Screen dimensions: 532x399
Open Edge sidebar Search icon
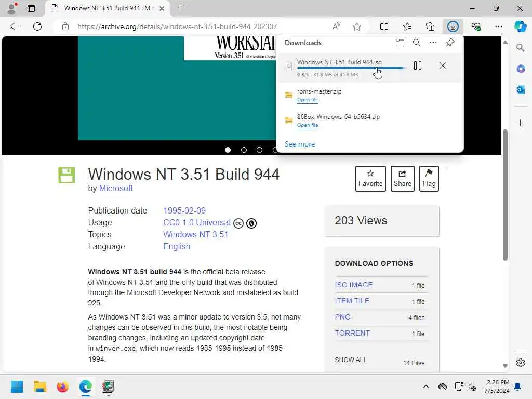coord(520,48)
